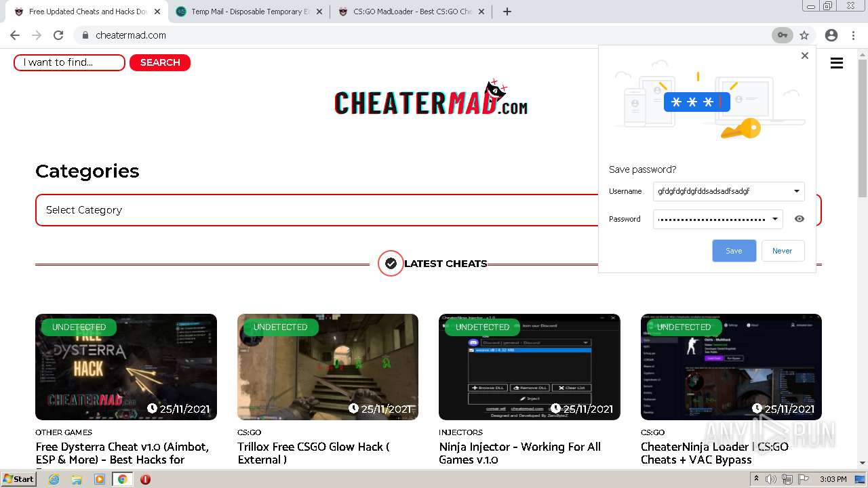Screen dimensions: 868x488
Task: Click the OTHER GAMES category label
Action: pos(64,432)
